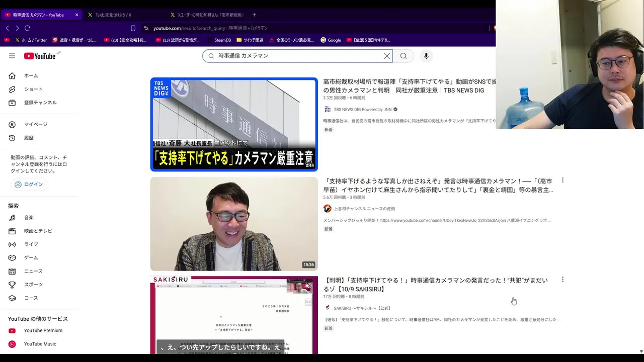The width and height of the screenshot is (644, 362).
Task: Switch to the Xユーザーの阿知和賢さん tab
Action: click(x=207, y=15)
